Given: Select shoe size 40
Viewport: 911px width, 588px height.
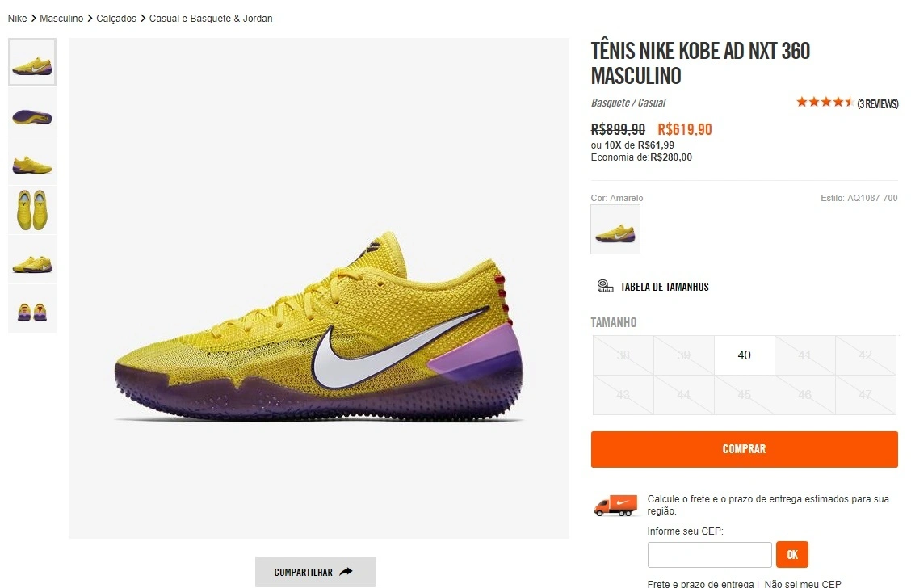Looking at the screenshot, I should pyautogui.click(x=744, y=355).
